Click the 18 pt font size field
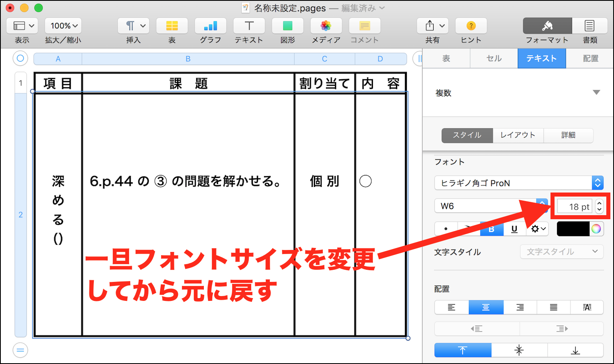This screenshot has height=364, width=614. (x=575, y=206)
